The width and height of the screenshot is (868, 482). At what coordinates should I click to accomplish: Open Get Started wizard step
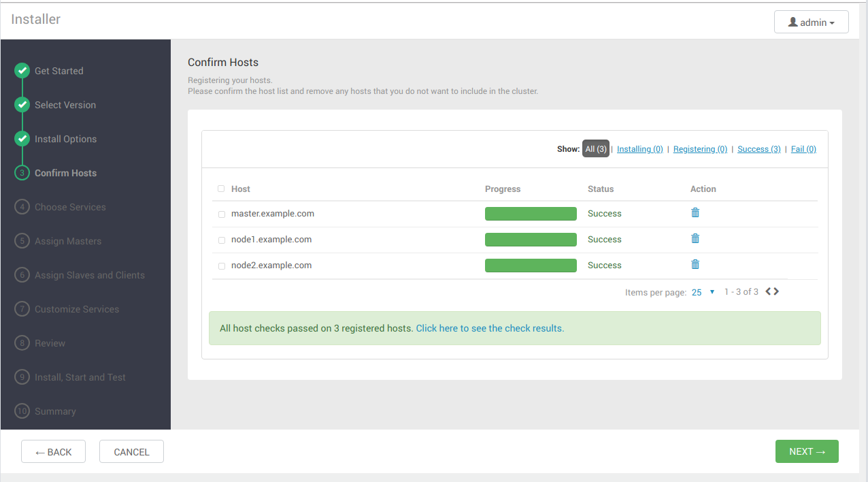pyautogui.click(x=59, y=71)
